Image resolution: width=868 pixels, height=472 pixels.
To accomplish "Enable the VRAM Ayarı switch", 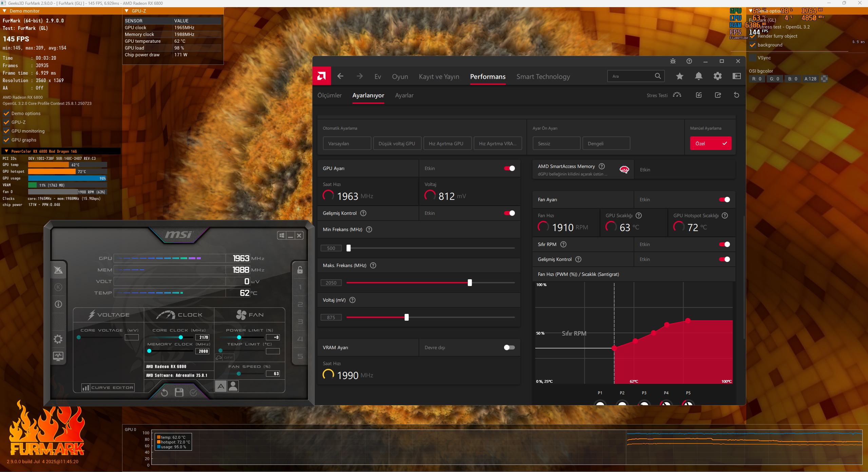I will pyautogui.click(x=509, y=348).
